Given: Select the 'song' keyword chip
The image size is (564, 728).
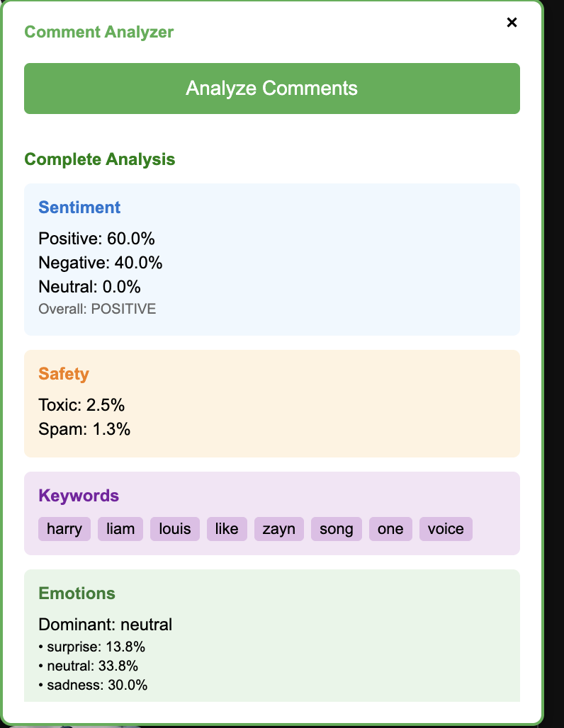Looking at the screenshot, I should coord(336,528).
